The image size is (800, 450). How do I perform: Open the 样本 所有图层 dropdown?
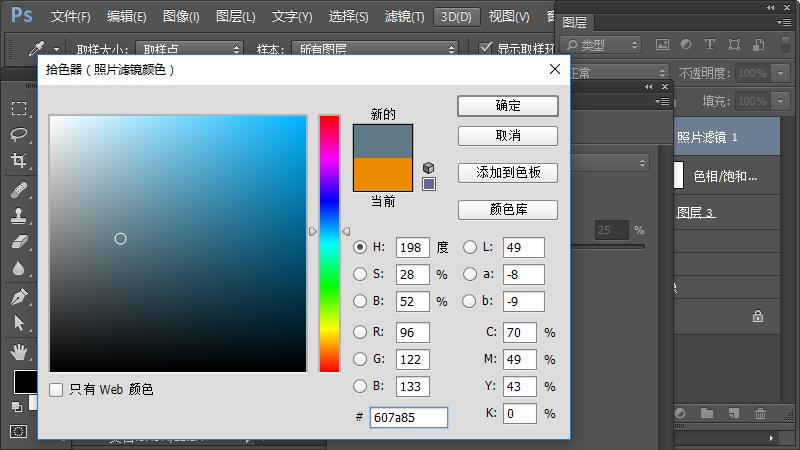pyautogui.click(x=374, y=49)
